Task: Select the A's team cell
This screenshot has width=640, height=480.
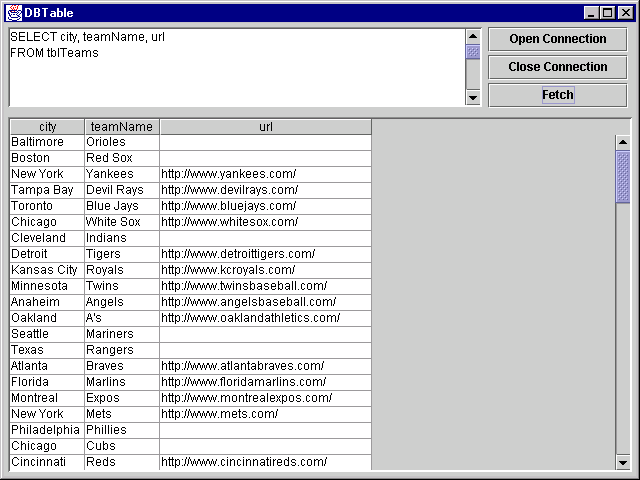Action: tap(122, 318)
